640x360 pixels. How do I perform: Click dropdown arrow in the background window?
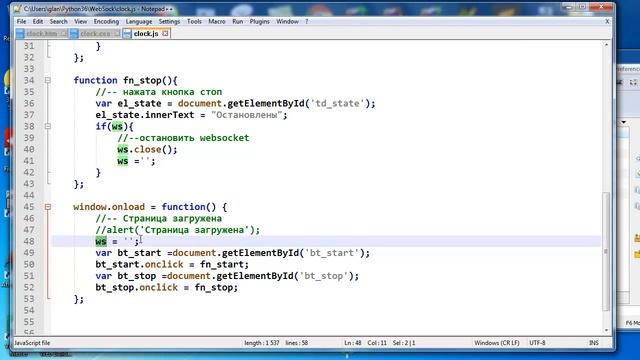(x=624, y=122)
